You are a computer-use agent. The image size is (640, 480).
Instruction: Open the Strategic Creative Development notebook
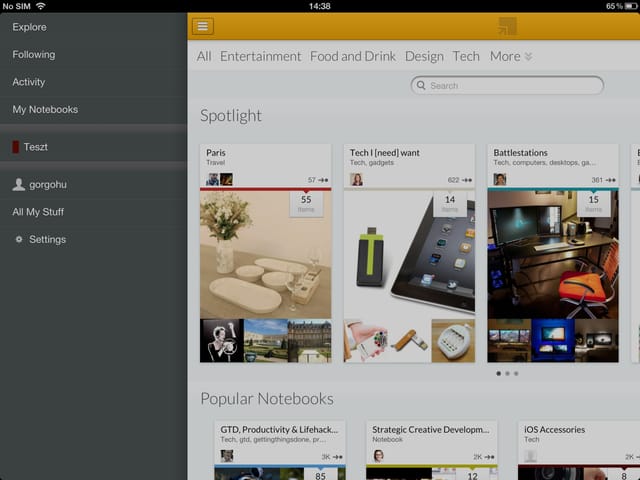pos(431,429)
